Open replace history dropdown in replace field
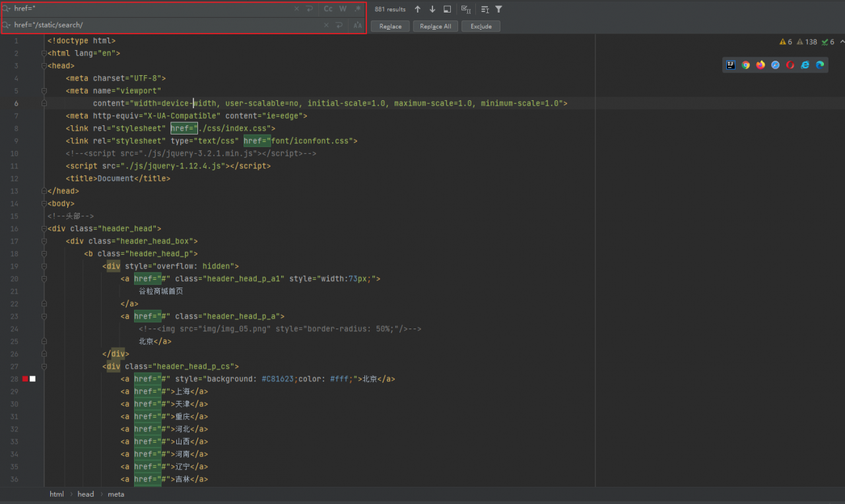Screen dimensions: 845x504 (7, 25)
